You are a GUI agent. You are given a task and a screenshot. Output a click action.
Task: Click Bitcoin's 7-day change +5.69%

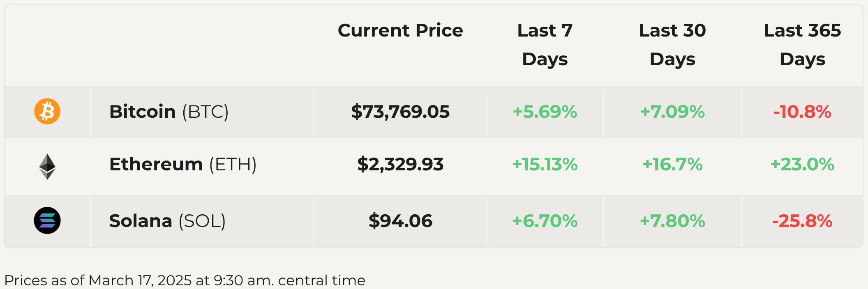point(545,112)
